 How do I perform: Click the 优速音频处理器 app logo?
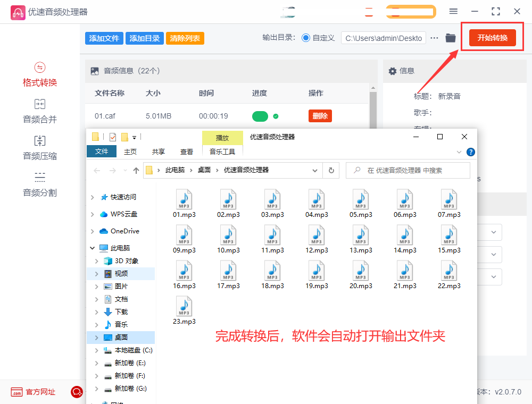click(x=18, y=13)
